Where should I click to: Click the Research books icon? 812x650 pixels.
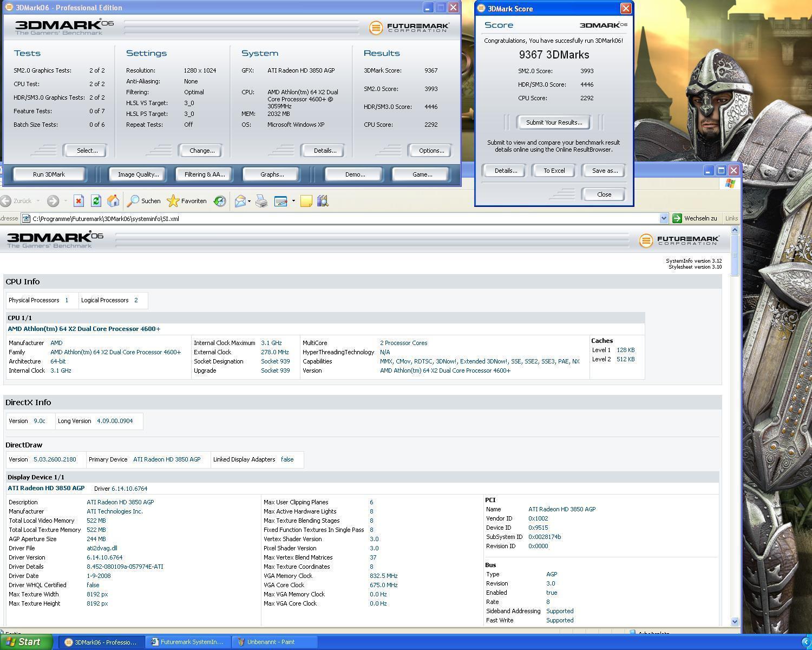point(323,201)
